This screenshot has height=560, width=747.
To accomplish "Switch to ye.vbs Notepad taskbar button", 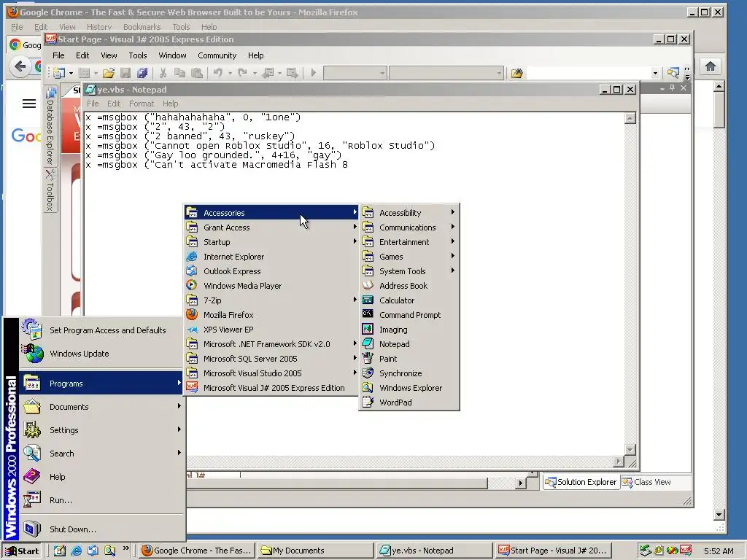I will click(x=433, y=551).
